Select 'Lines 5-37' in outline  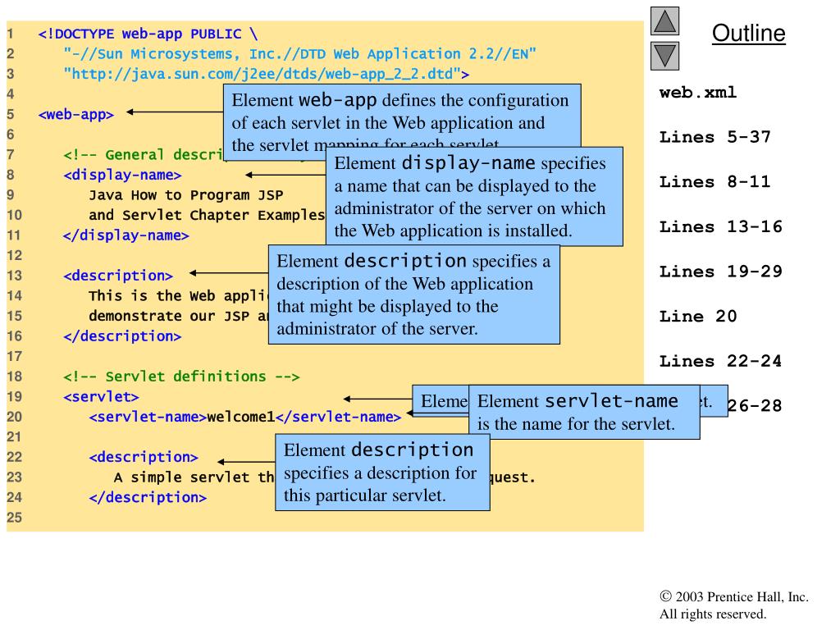[714, 137]
